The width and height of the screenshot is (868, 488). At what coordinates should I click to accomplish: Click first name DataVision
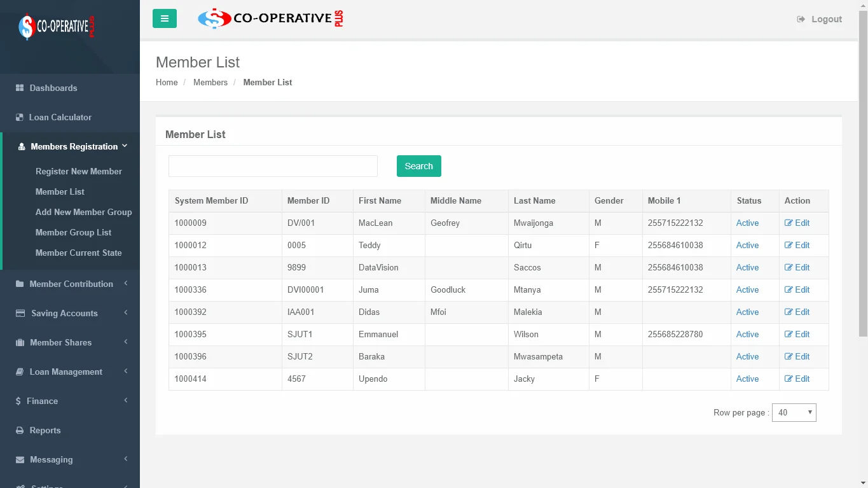tap(378, 267)
